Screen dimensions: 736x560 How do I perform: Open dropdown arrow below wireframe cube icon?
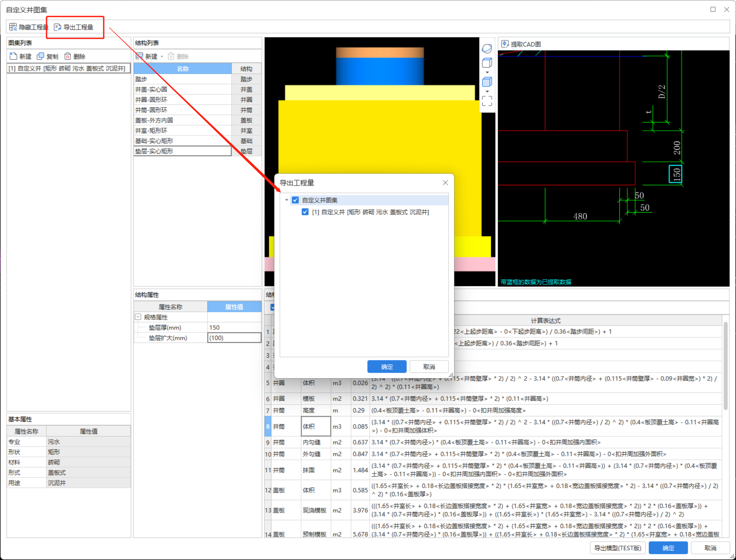click(x=487, y=72)
